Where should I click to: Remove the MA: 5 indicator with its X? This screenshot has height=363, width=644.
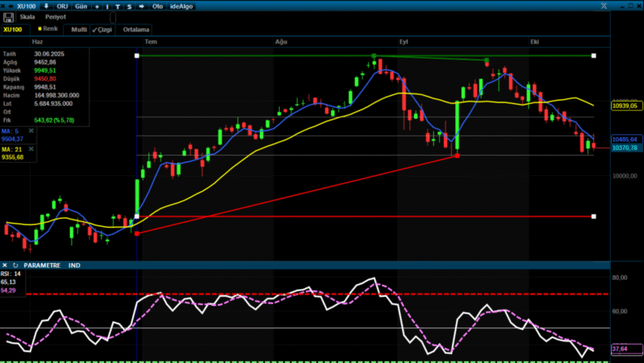pyautogui.click(x=31, y=130)
